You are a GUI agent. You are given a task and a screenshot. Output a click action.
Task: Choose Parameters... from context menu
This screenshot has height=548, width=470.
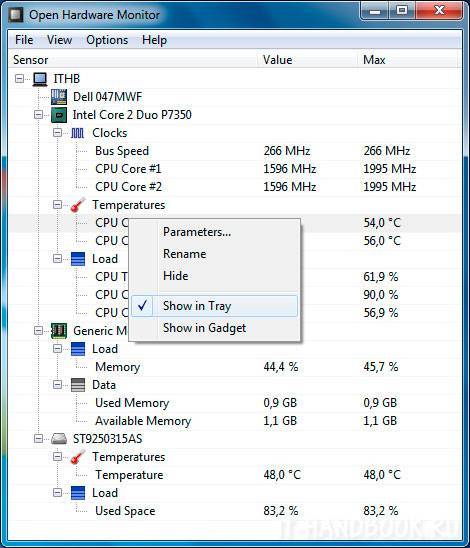[x=197, y=232]
